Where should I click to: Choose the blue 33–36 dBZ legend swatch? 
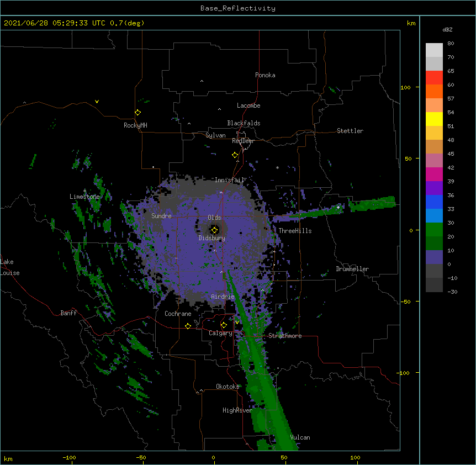tap(434, 202)
